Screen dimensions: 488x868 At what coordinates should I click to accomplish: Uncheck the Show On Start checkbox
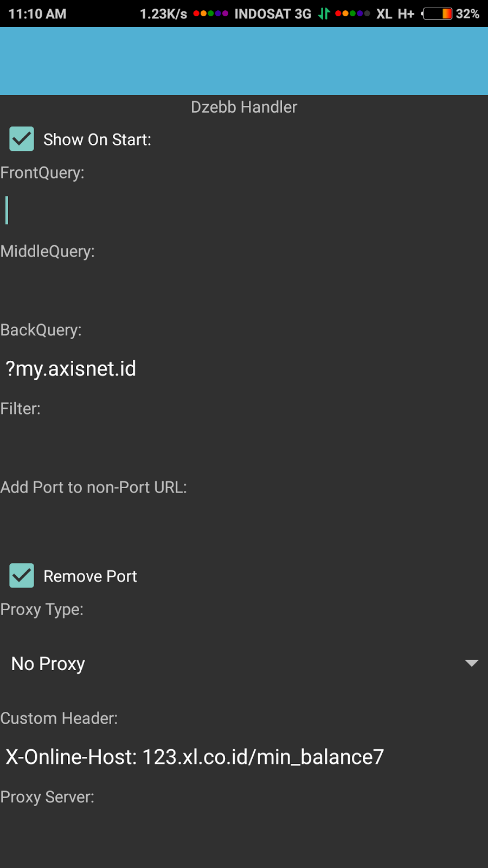coord(22,139)
